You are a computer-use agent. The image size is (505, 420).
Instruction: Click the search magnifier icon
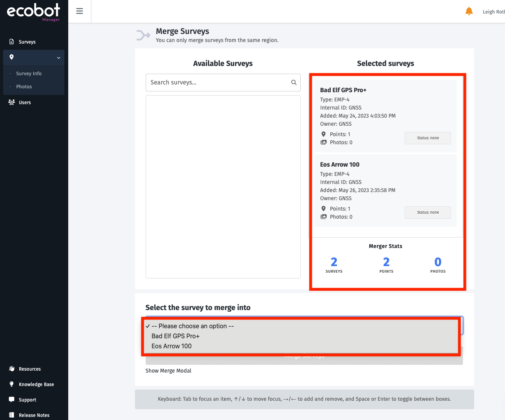pyautogui.click(x=294, y=83)
